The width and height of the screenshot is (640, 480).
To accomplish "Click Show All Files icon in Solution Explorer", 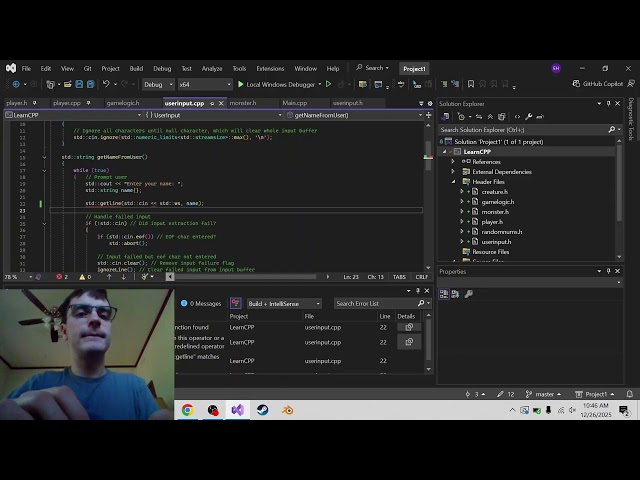I will click(502, 117).
